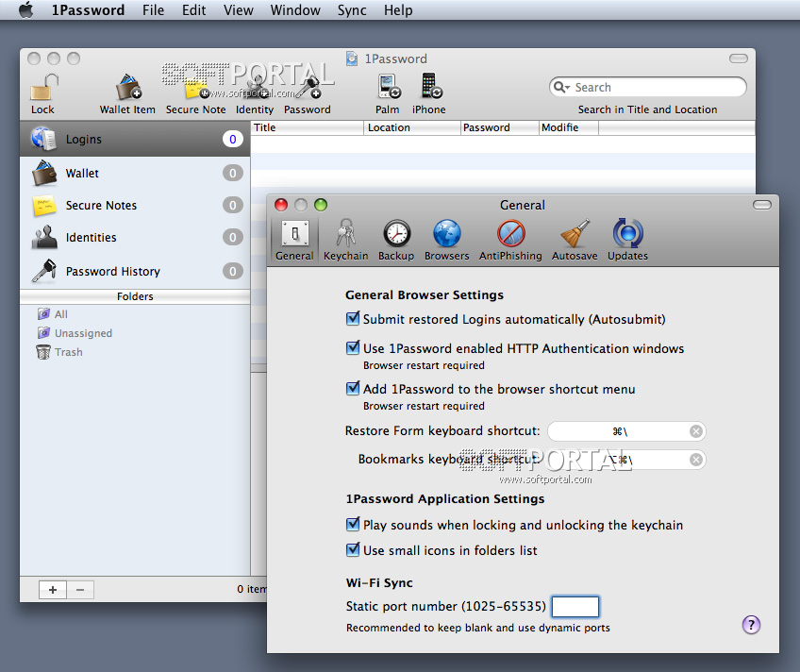Image resolution: width=800 pixels, height=672 pixels.
Task: Open the Autosave preferences pane
Action: tap(575, 240)
